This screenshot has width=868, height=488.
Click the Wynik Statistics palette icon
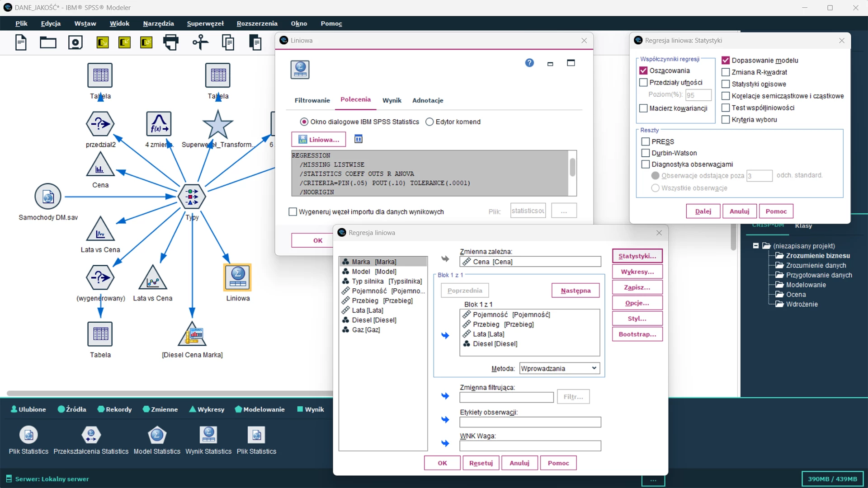tap(208, 435)
